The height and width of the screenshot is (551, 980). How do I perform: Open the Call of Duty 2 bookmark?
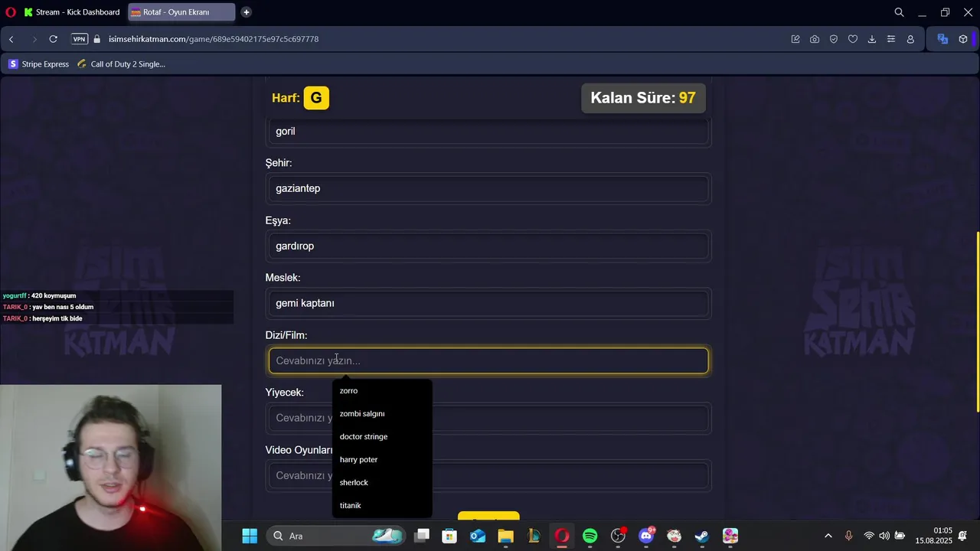[x=121, y=64]
